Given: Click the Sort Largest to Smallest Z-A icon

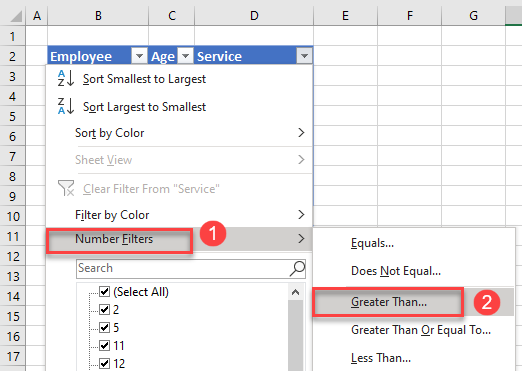Looking at the screenshot, I should (66, 106).
